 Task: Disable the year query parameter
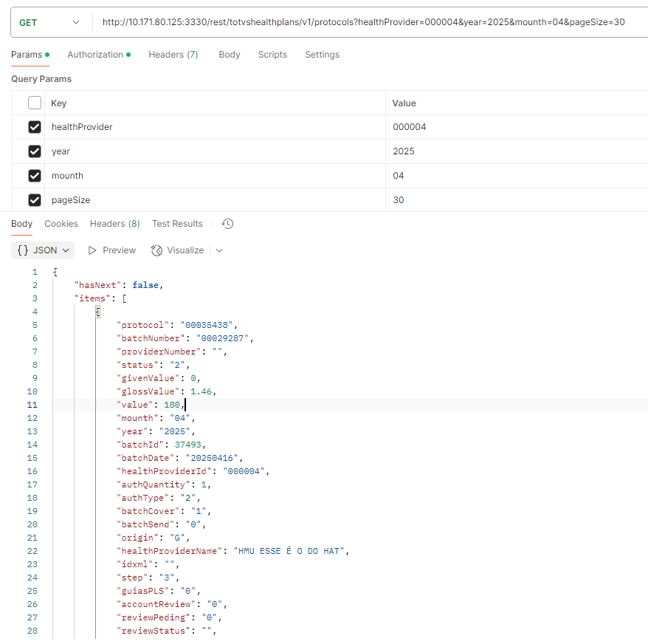pyautogui.click(x=35, y=151)
